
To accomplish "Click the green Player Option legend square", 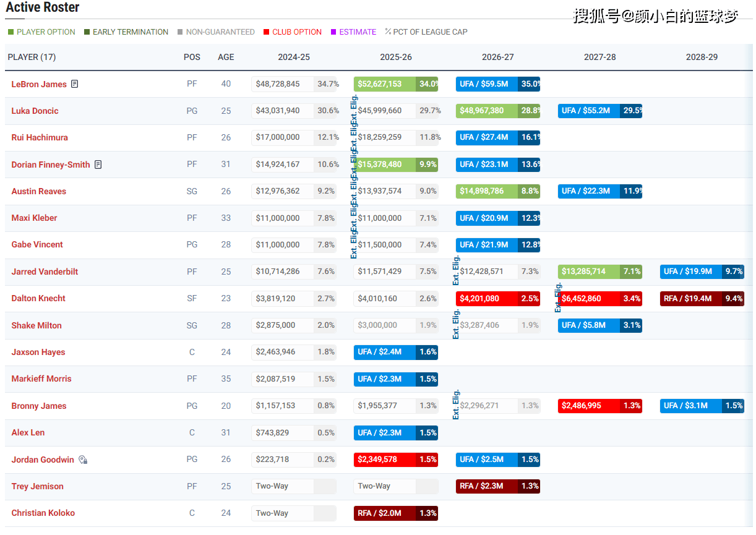I will (x=11, y=32).
